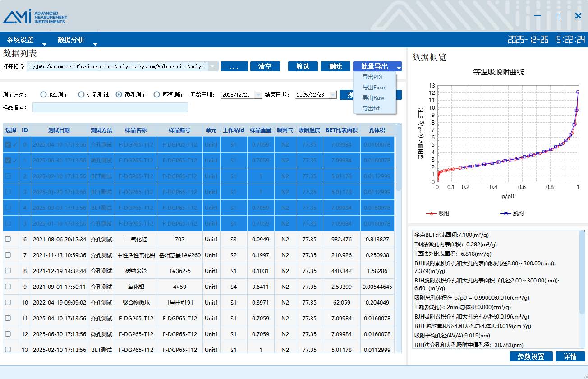Check the box for row 6 二氧化硅
588x379 pixels.
click(x=8, y=240)
